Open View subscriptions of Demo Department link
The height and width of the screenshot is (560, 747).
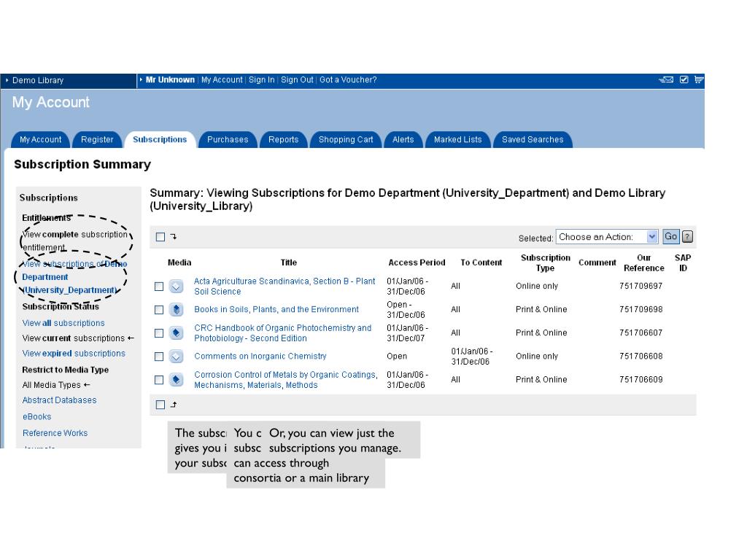[x=74, y=276]
